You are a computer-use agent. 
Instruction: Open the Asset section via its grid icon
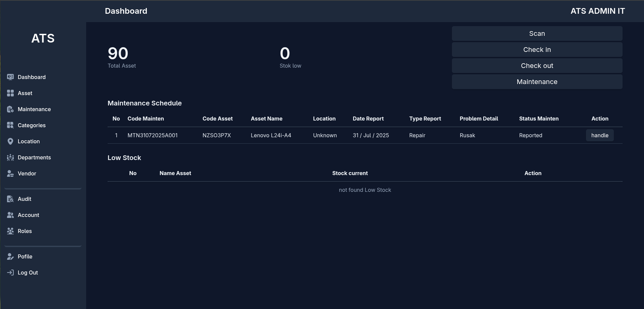tap(10, 93)
